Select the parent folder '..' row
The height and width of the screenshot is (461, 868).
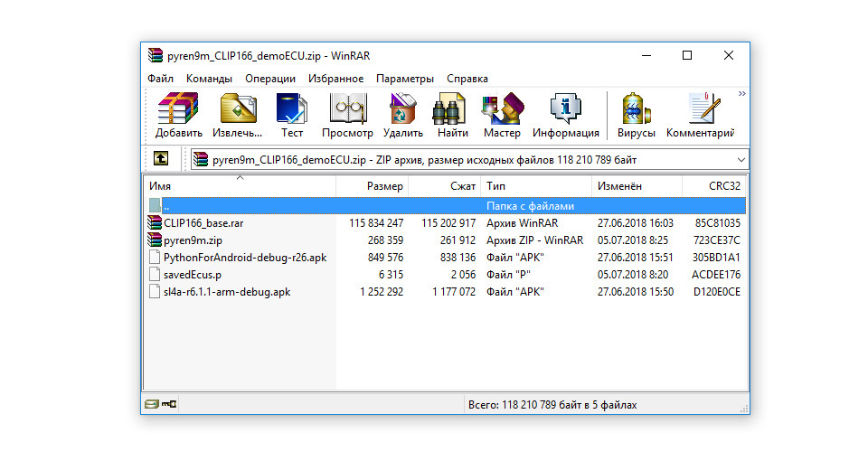pyautogui.click(x=446, y=206)
